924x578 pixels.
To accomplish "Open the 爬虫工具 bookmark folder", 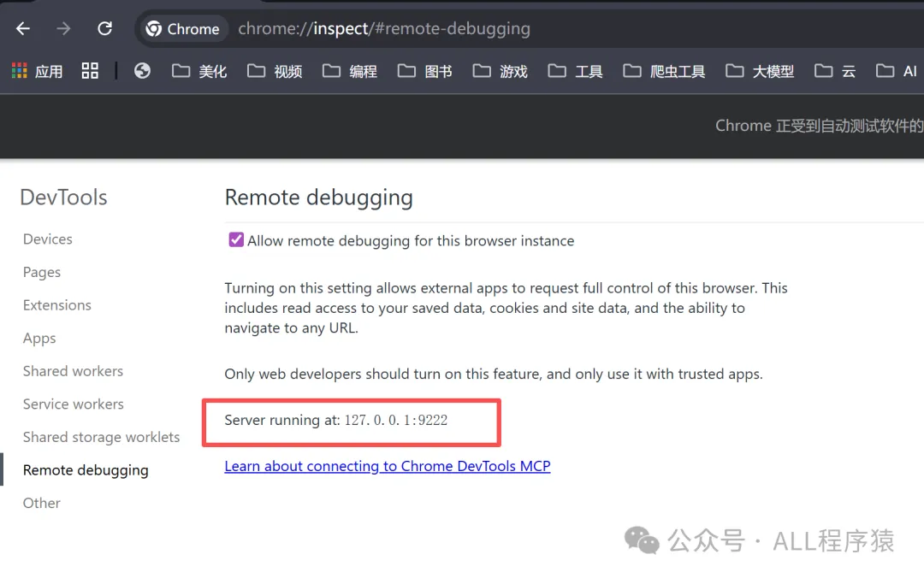I will pyautogui.click(x=664, y=71).
